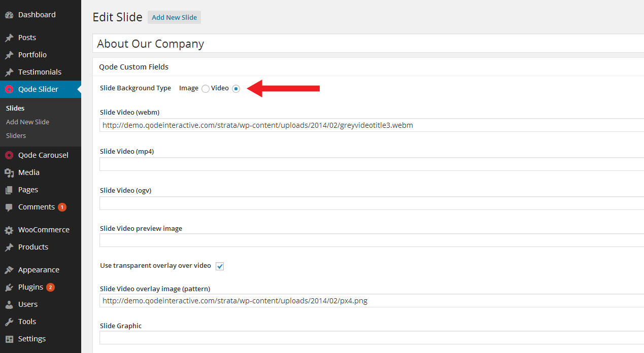644x353 pixels.
Task: Open Add New Slide in sidebar
Action: (x=27, y=122)
